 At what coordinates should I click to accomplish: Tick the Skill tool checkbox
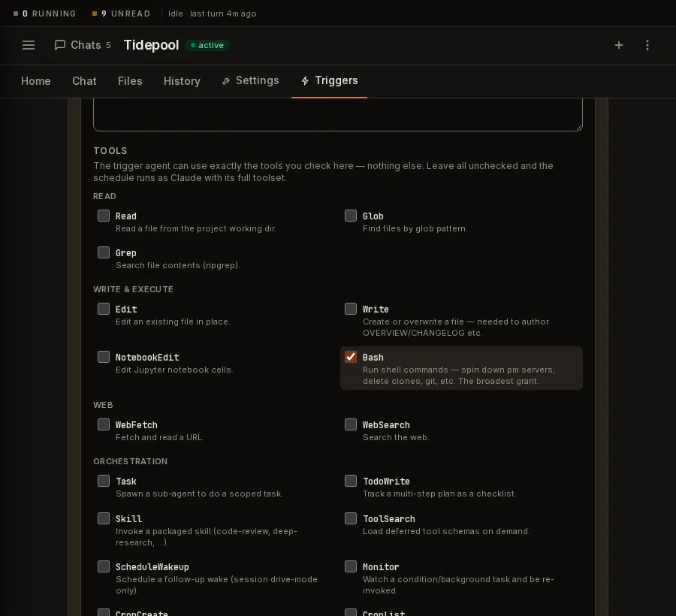104,518
